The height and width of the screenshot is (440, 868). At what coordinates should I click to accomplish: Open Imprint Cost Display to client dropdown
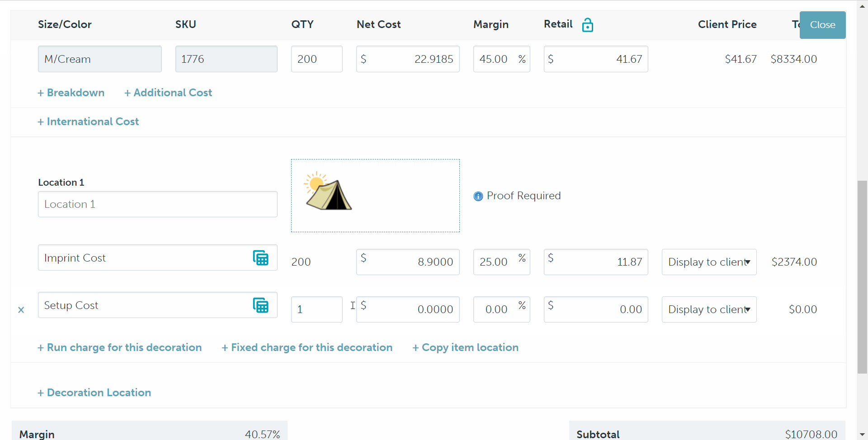pyautogui.click(x=708, y=262)
